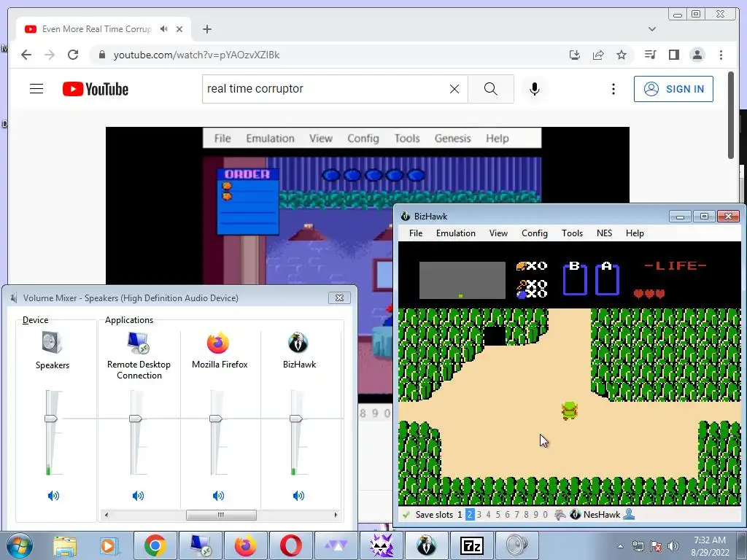Open BizHawk Config menu
Viewport: 747px width, 560px height.
[535, 233]
